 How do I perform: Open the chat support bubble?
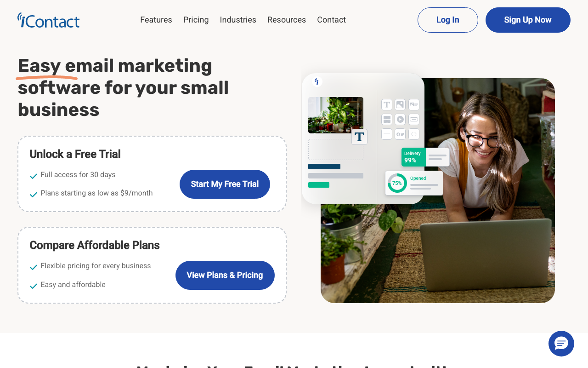[x=561, y=344]
